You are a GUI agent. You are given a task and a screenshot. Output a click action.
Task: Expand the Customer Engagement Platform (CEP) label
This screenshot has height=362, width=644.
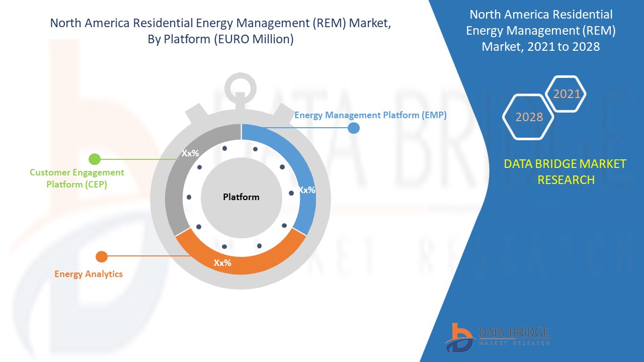[x=76, y=178]
